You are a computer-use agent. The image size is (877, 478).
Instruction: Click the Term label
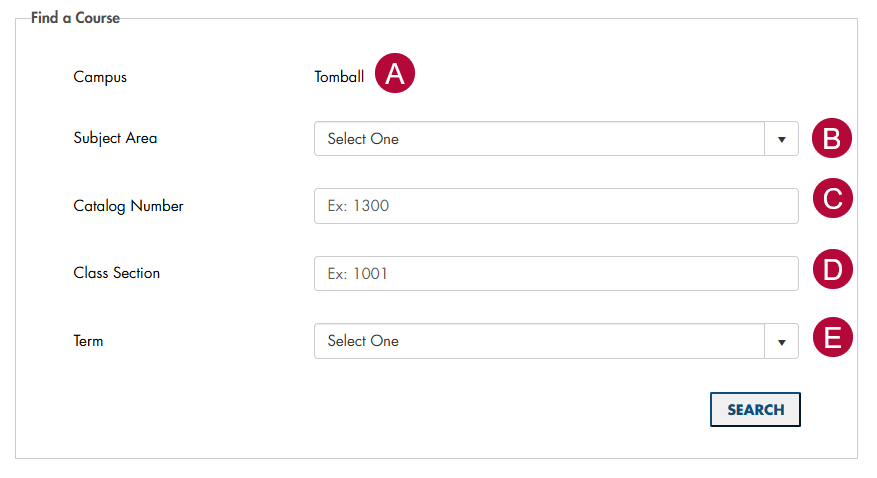coord(88,341)
